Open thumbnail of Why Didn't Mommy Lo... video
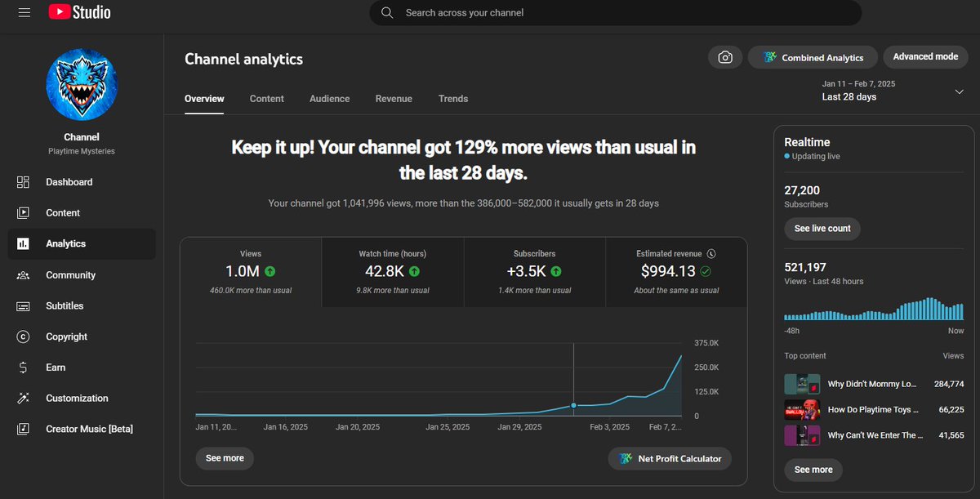Screen dimensions: 980x499 tap(802, 384)
